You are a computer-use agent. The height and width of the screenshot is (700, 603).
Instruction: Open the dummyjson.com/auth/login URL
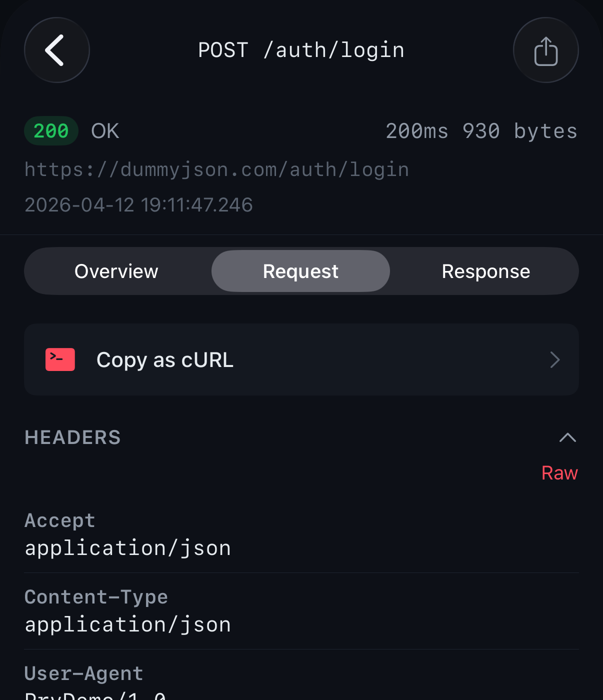[216, 169]
